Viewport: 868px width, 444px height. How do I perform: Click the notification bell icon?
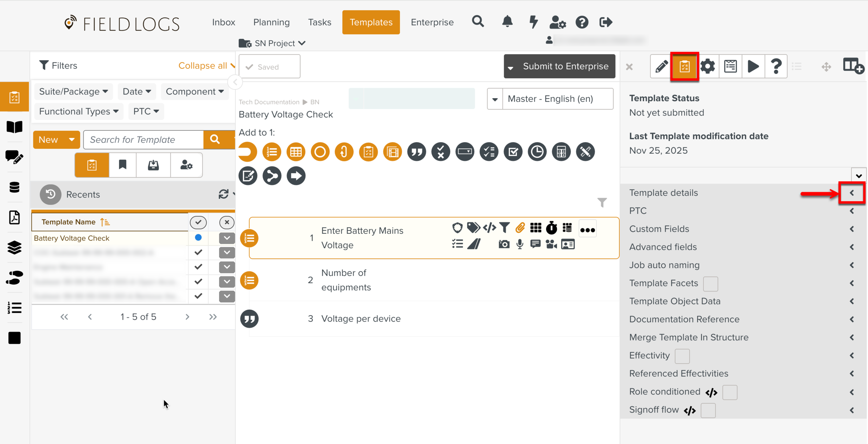pos(507,22)
